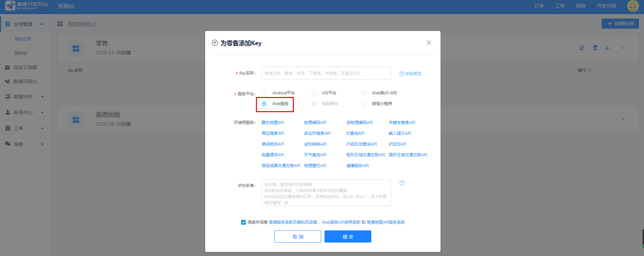Open 消息 in top navigation
The image size is (644, 256).
click(581, 6)
